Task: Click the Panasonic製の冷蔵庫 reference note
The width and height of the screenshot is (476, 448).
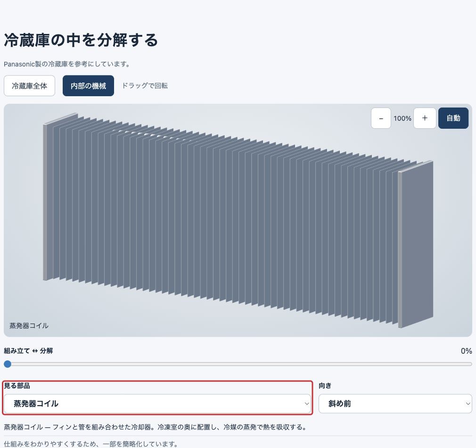Action: (67, 64)
